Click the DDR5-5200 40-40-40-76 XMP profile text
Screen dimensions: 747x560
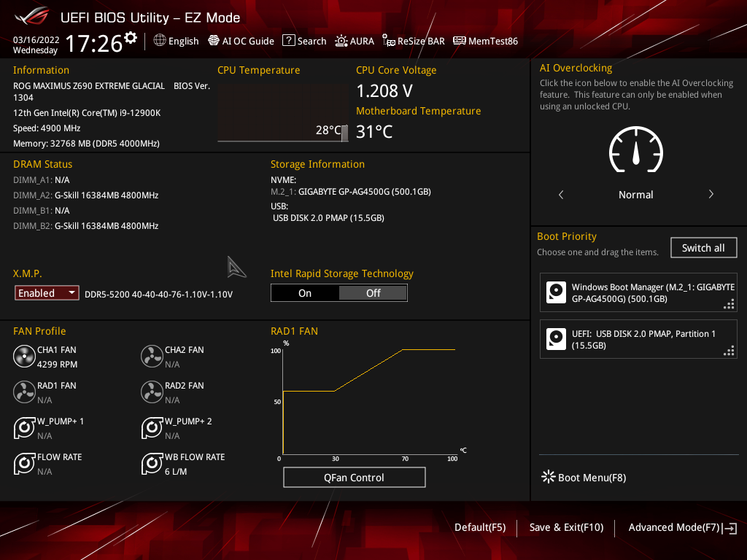(158, 295)
